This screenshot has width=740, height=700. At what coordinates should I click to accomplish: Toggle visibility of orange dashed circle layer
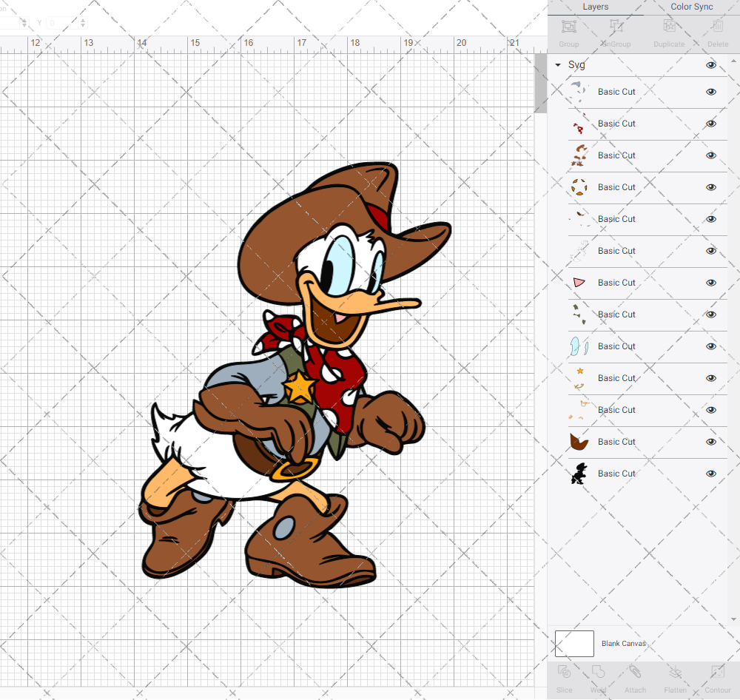point(710,187)
